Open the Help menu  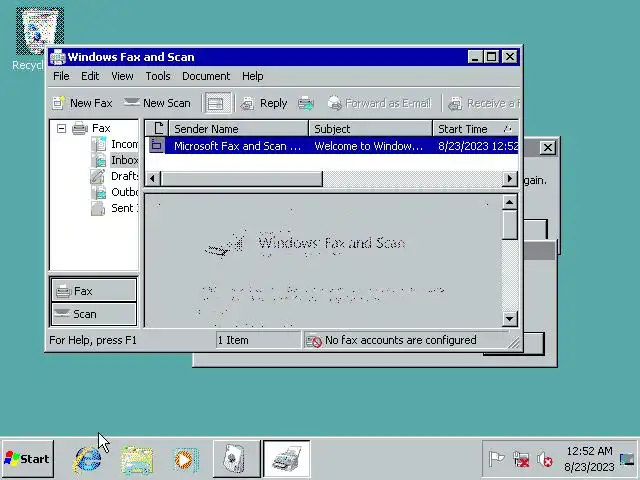point(252,76)
